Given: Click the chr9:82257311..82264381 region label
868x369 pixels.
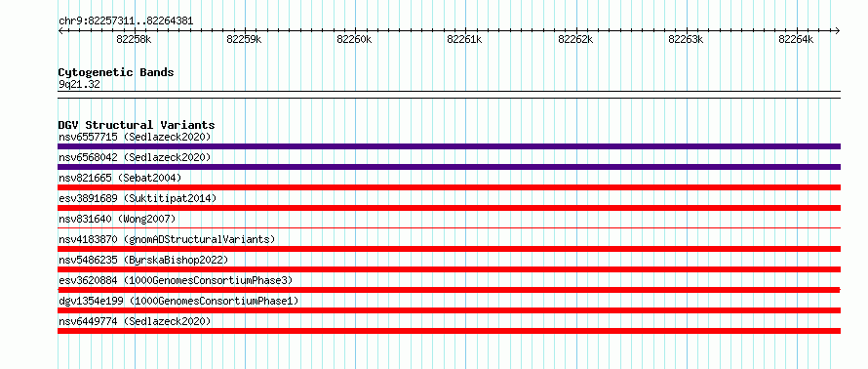Looking at the screenshot, I should point(126,21).
